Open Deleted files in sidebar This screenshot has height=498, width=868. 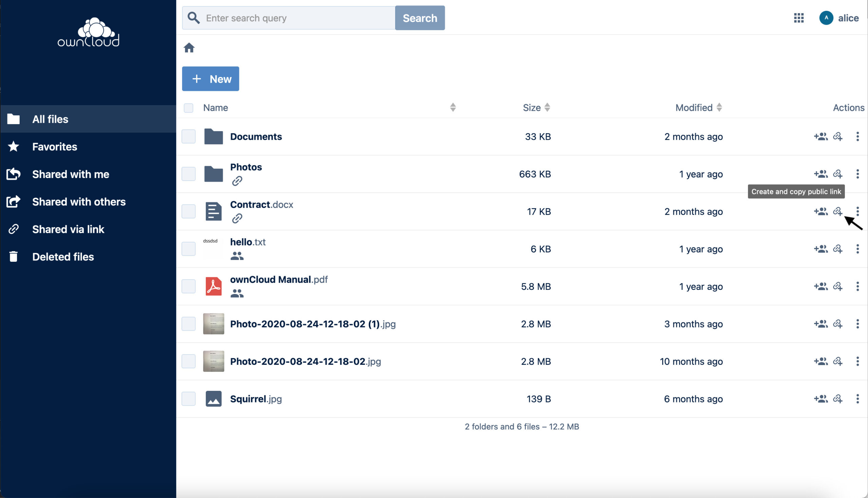click(x=63, y=257)
